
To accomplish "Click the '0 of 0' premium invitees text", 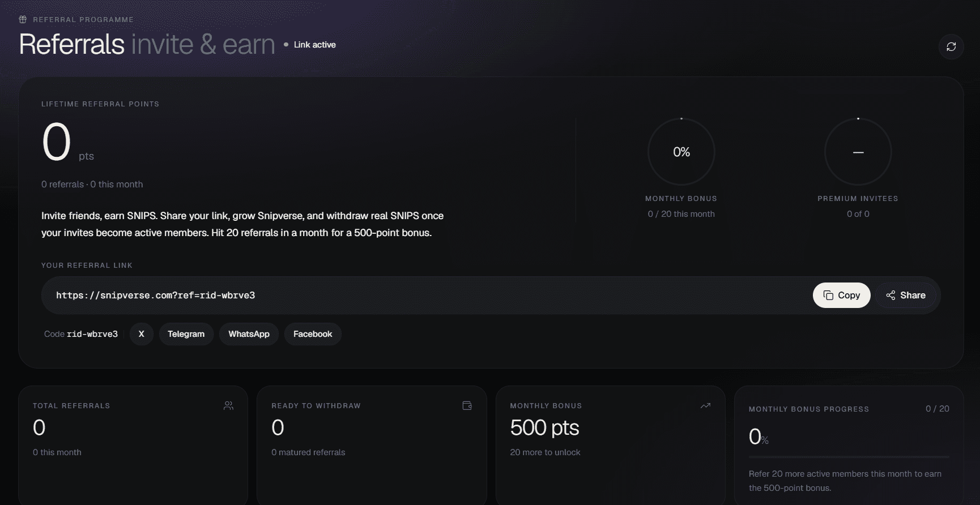I will 858,214.
